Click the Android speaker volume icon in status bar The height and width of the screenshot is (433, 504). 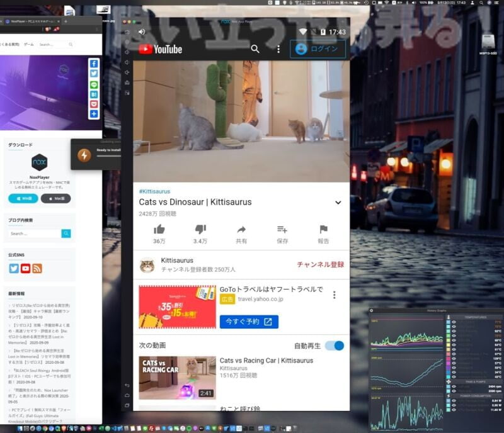click(x=142, y=32)
